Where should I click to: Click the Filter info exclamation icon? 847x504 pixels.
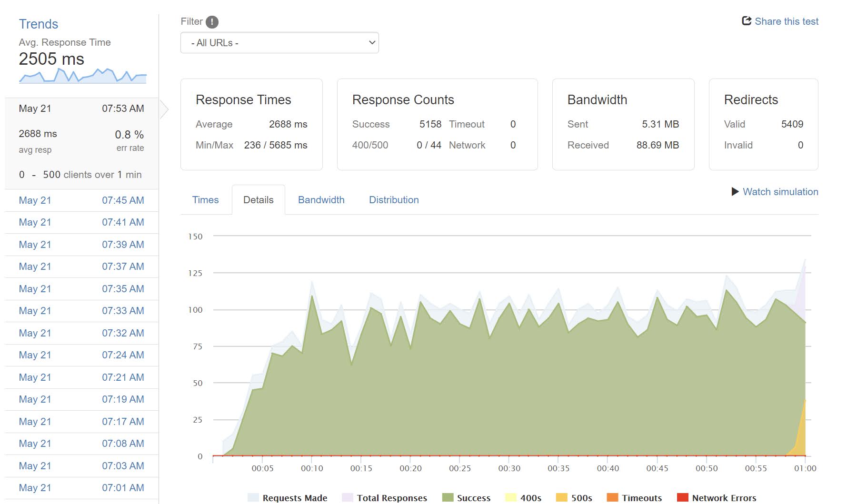click(x=212, y=22)
